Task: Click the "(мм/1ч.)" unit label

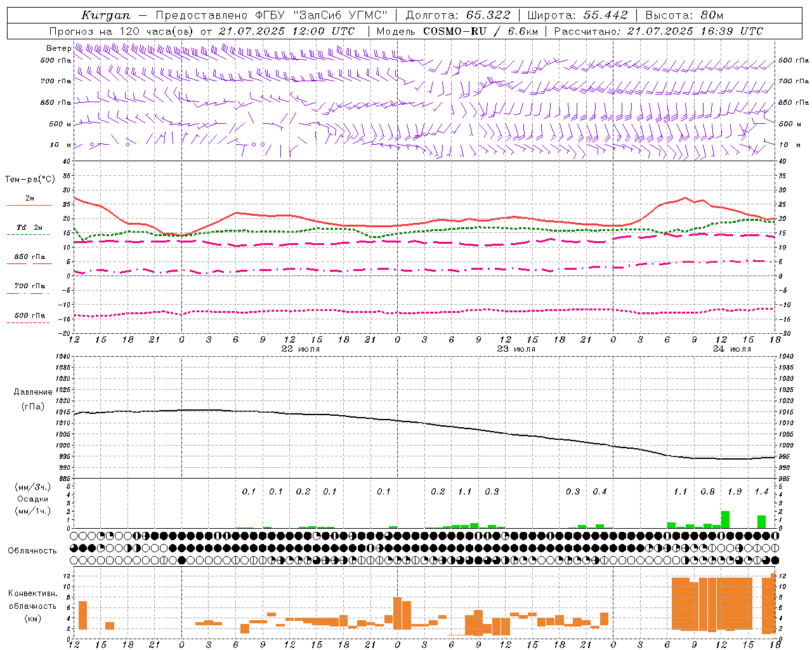Action: point(33,511)
